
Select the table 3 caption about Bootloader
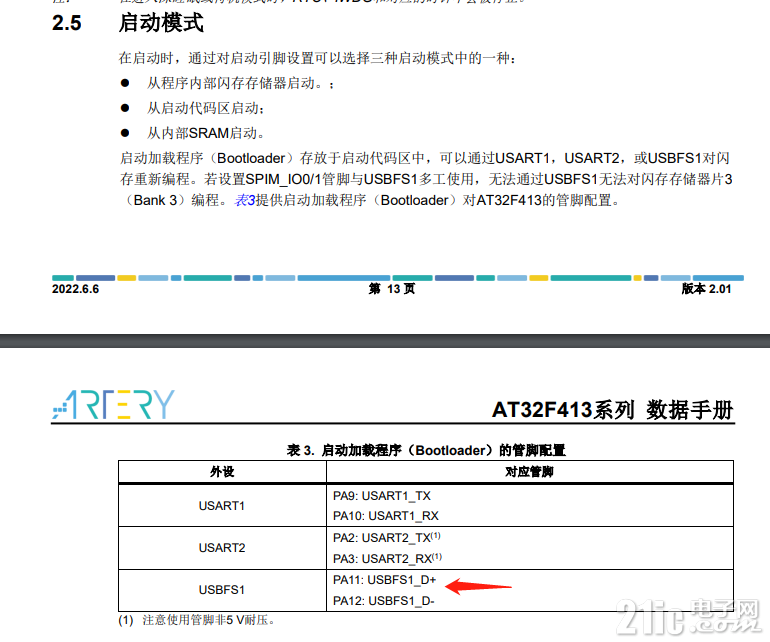426,450
